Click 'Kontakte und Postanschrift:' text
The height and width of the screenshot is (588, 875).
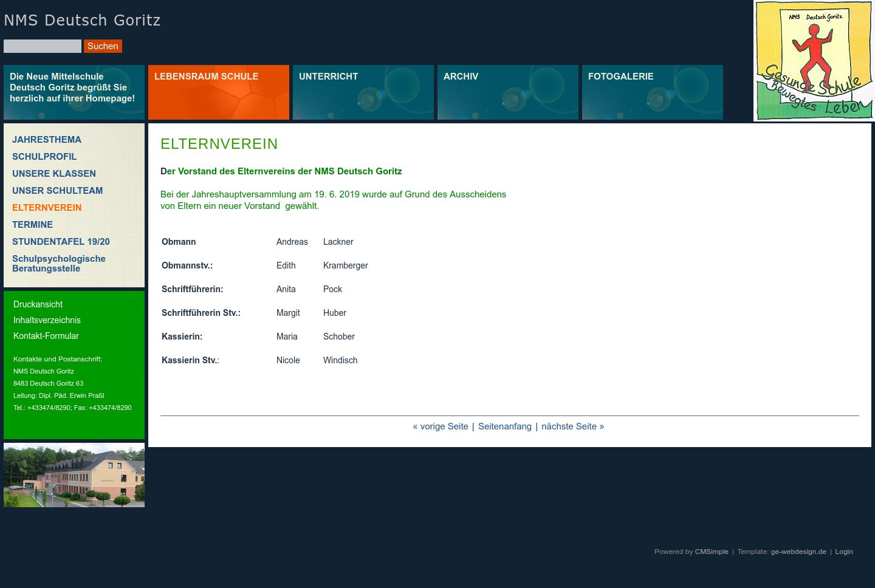[x=58, y=359]
